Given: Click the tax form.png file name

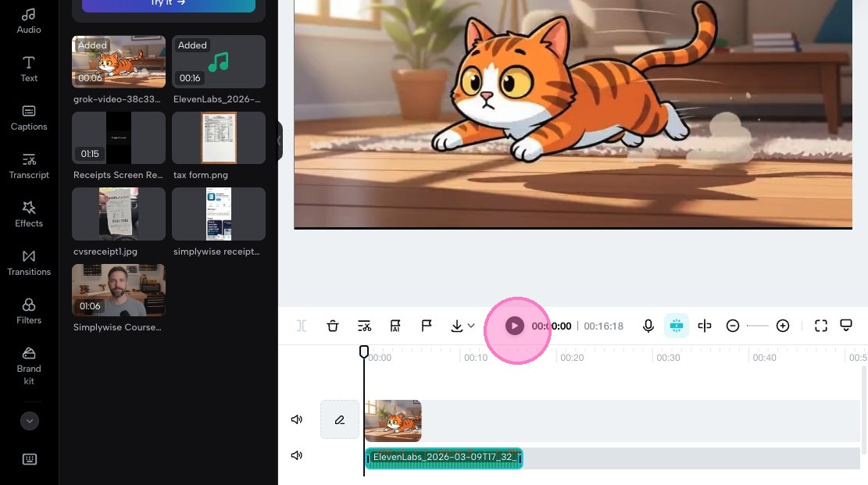Looking at the screenshot, I should tap(200, 175).
